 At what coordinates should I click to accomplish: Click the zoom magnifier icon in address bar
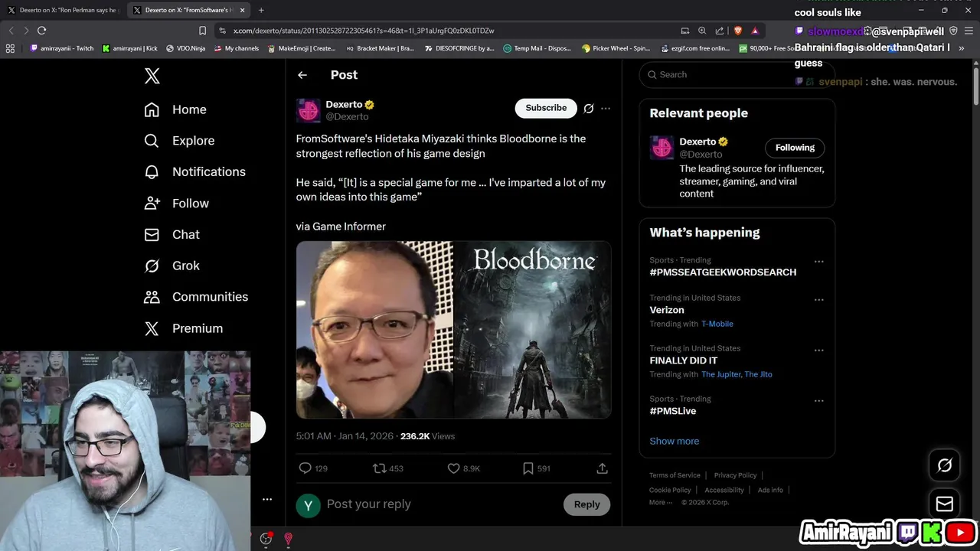tap(702, 31)
